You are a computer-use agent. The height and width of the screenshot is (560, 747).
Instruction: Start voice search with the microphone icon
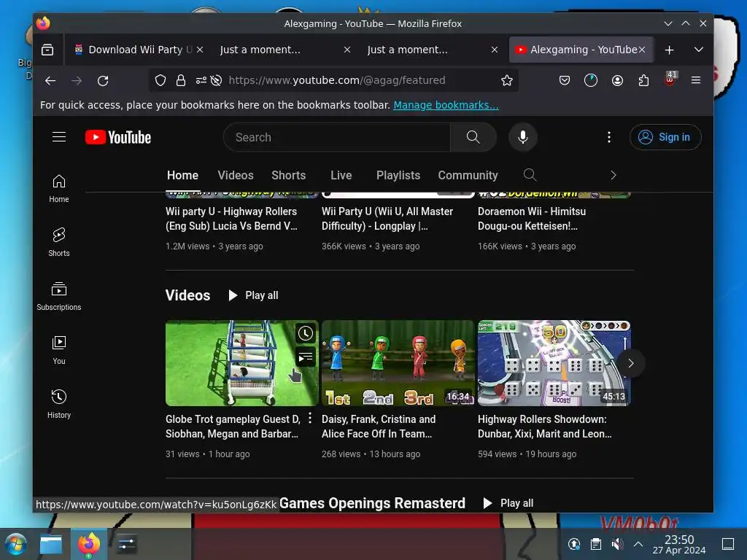522,137
